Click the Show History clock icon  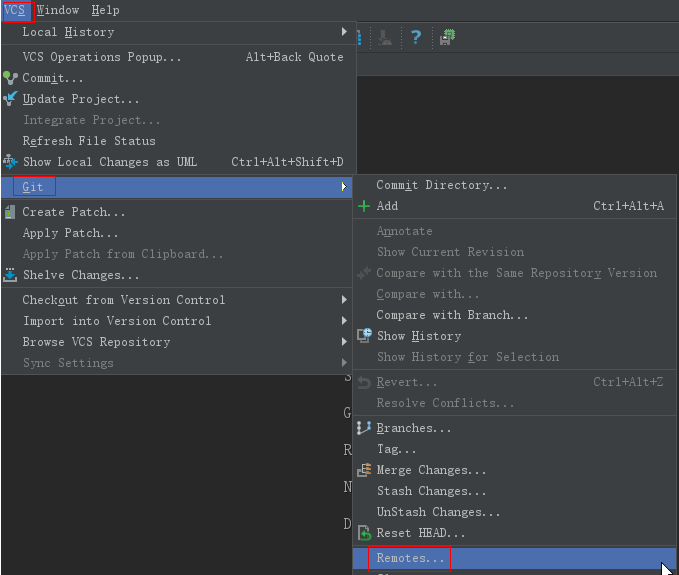(364, 336)
